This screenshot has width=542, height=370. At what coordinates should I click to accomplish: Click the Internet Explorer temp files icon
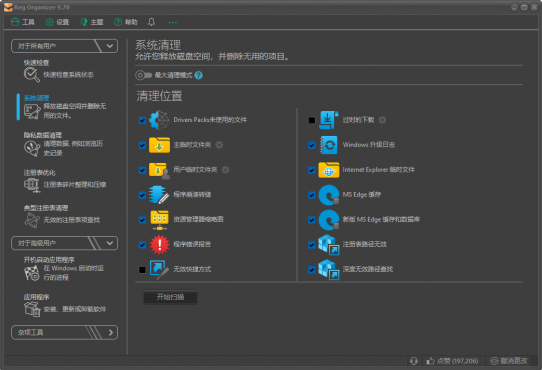pos(328,170)
